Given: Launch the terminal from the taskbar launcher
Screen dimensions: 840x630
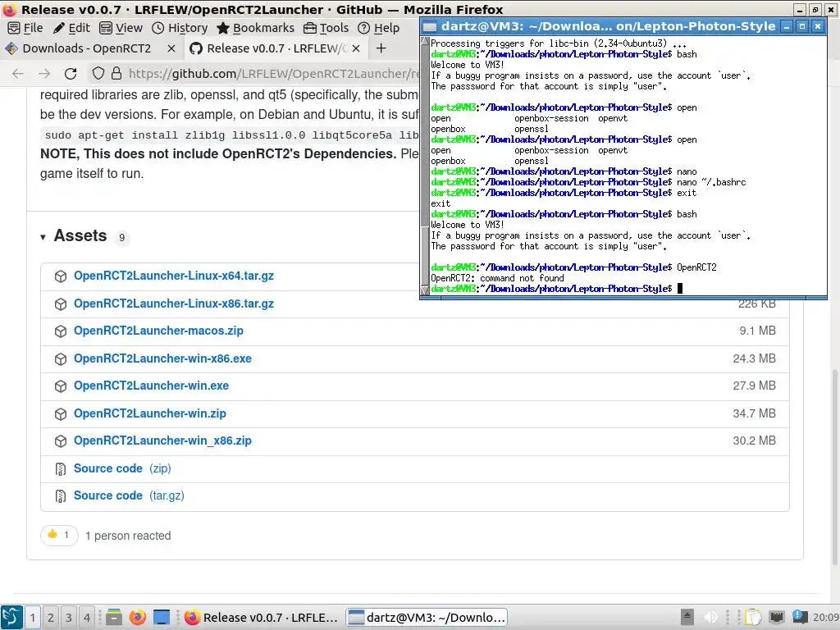Looking at the screenshot, I should tap(162, 618).
